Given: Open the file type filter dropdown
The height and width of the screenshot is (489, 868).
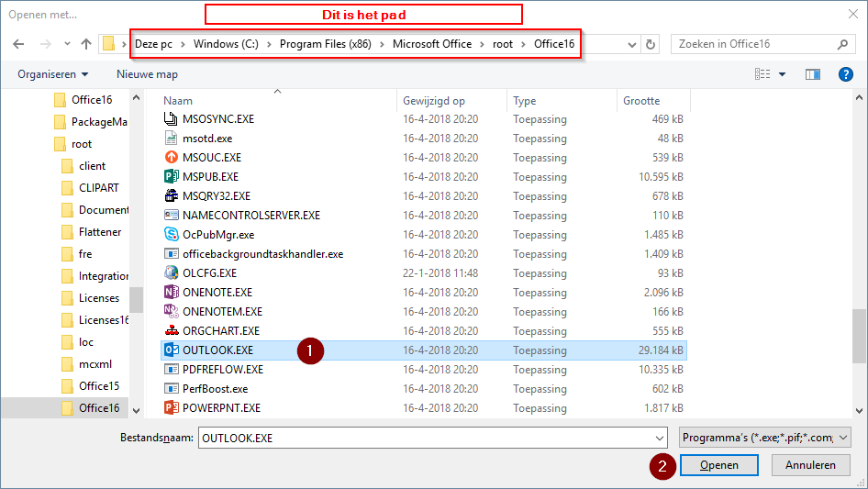Looking at the screenshot, I should [843, 438].
